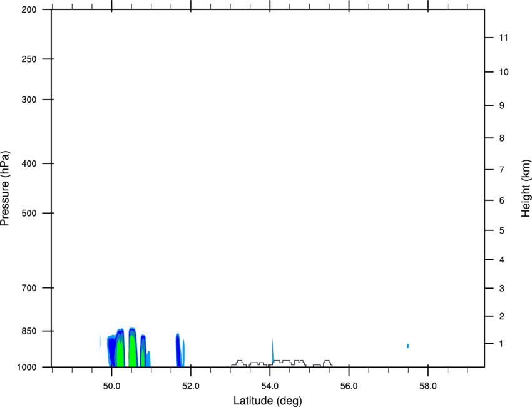
Task: Click the thin blue spike near 54.0 latitude
Action: [273, 351]
